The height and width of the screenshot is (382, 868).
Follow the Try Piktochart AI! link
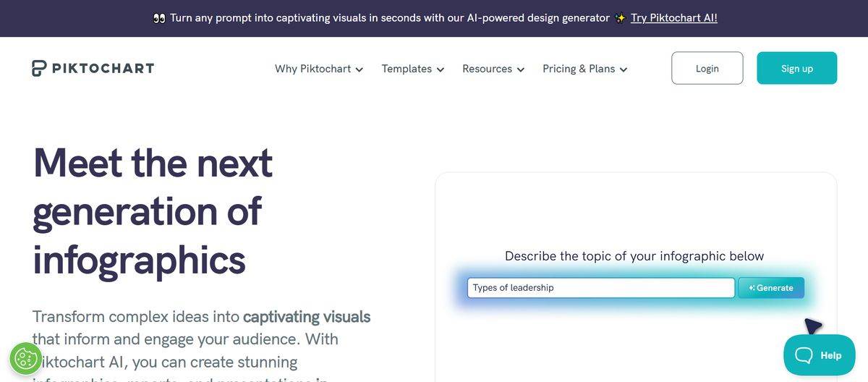pyautogui.click(x=674, y=18)
